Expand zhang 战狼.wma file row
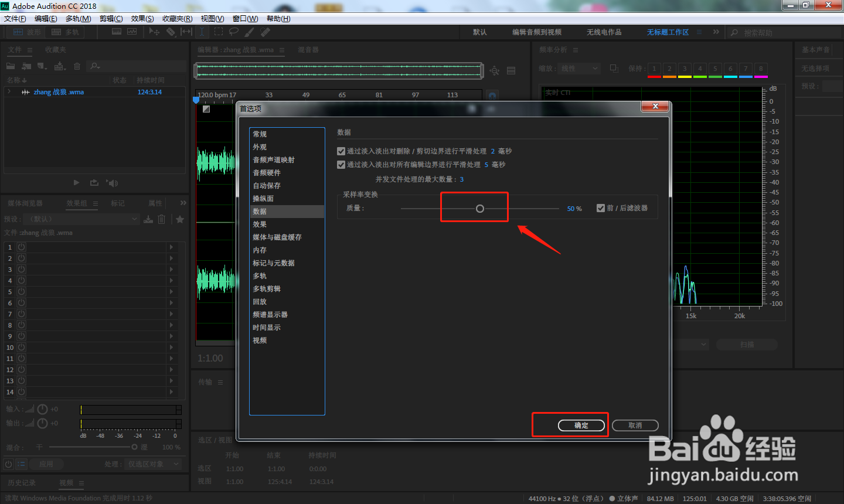This screenshot has width=844, height=504. [9, 92]
